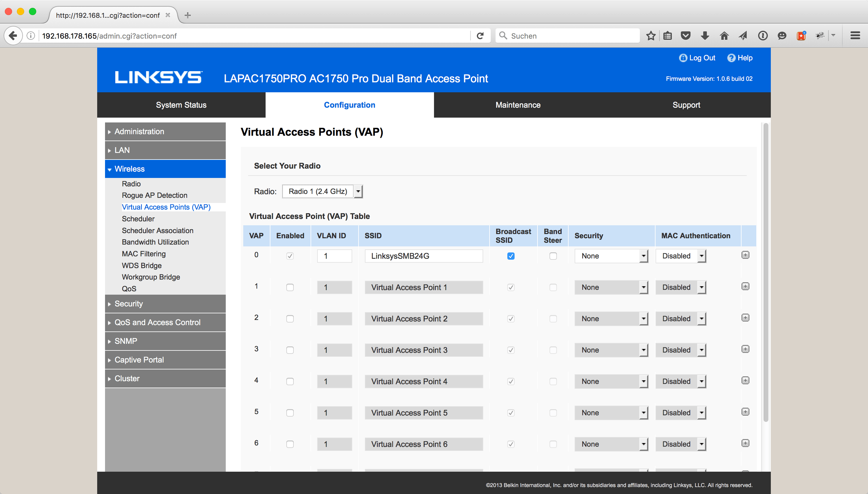
Task: Click the chat smiley toolbar icon
Action: coord(782,36)
